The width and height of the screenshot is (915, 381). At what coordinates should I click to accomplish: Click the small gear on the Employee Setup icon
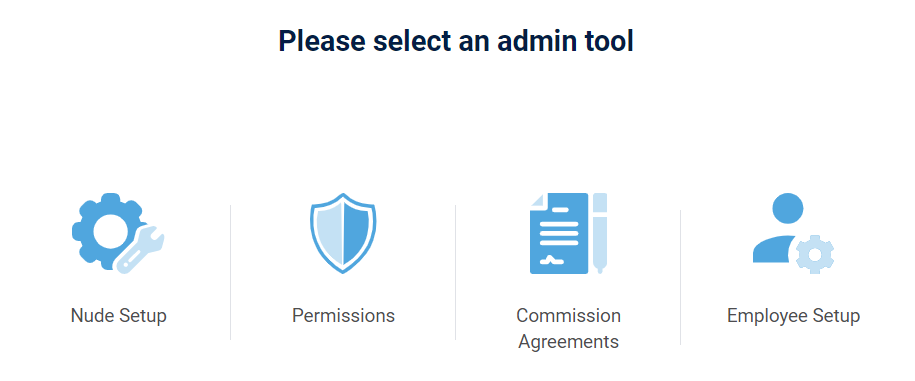815,254
